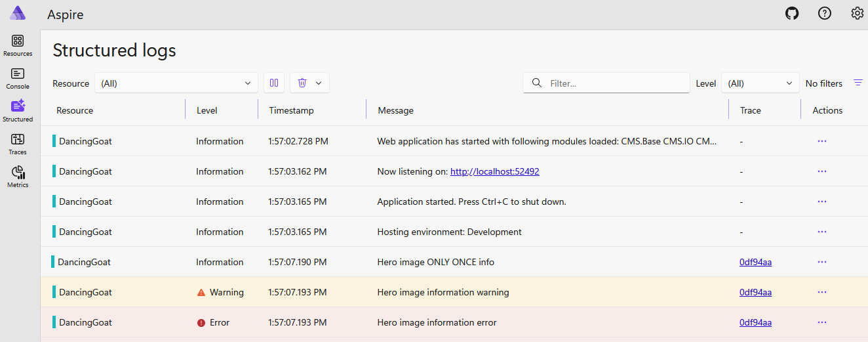Open the http://localhost:52492 link
Viewport: 868px width, 342px height.
click(x=494, y=171)
